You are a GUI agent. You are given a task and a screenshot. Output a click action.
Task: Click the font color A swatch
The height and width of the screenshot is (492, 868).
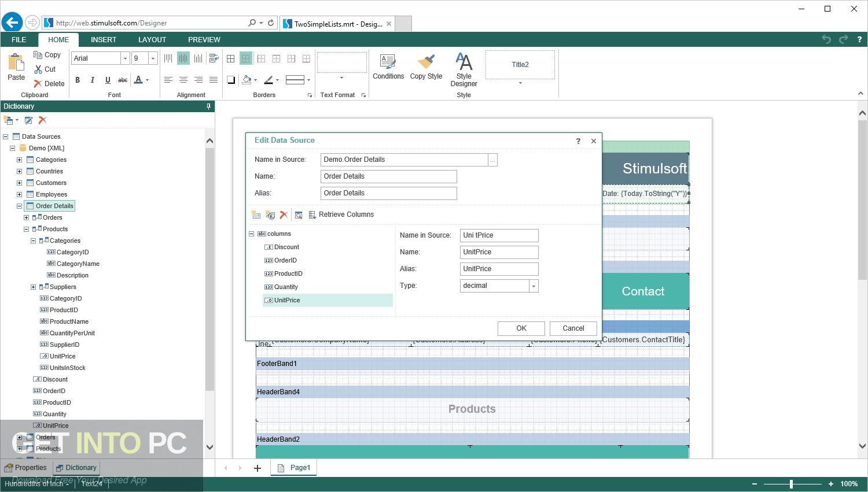138,80
